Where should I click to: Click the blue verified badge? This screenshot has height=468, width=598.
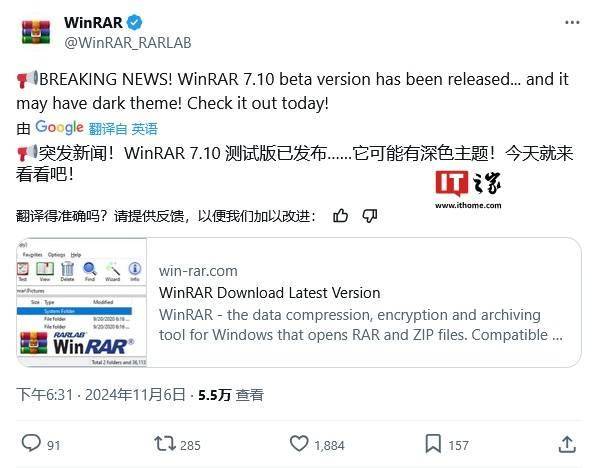point(134,23)
